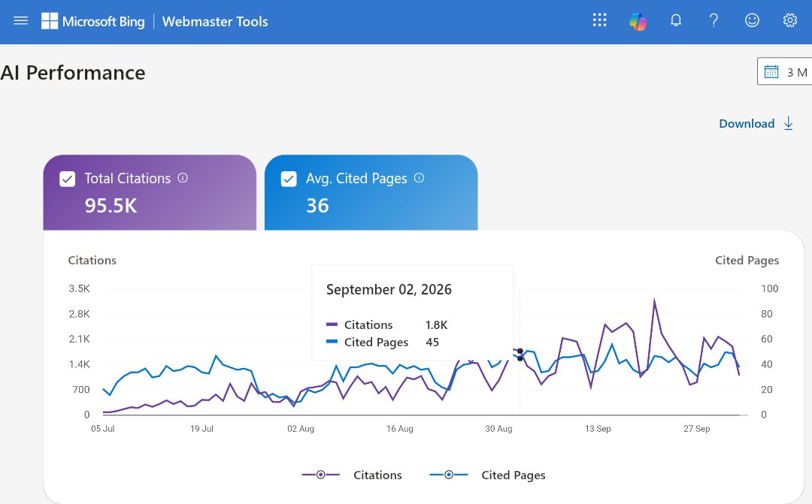Uncheck the Total Citations checkbox
The width and height of the screenshot is (812, 504).
(x=68, y=179)
